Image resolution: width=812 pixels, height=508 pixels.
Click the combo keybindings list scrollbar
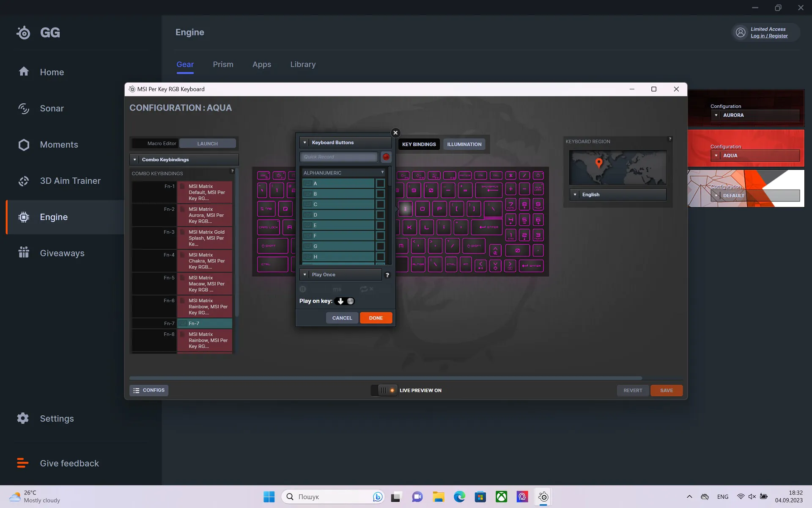(237, 243)
